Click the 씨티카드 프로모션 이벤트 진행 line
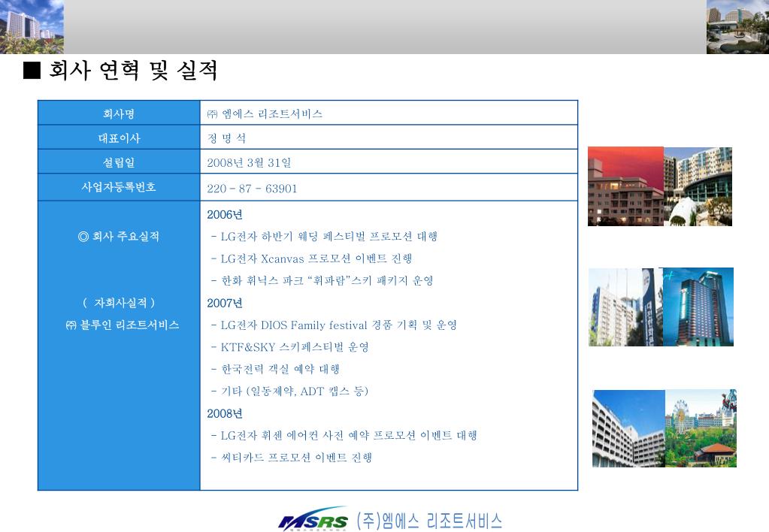Screen dimensions: 769x532 (x=292, y=458)
